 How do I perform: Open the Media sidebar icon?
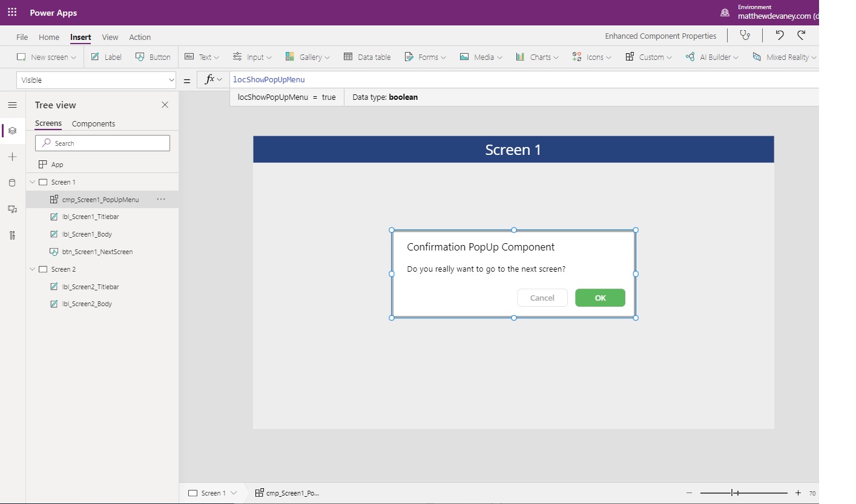(12, 209)
